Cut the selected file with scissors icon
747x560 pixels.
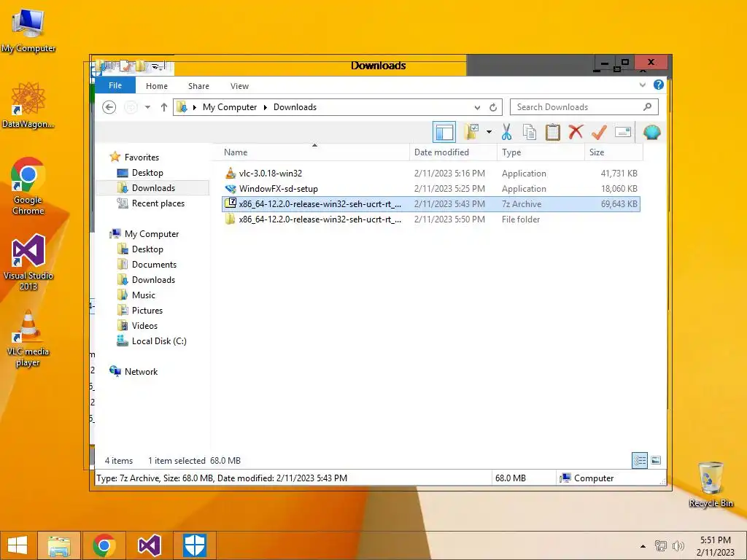506,132
